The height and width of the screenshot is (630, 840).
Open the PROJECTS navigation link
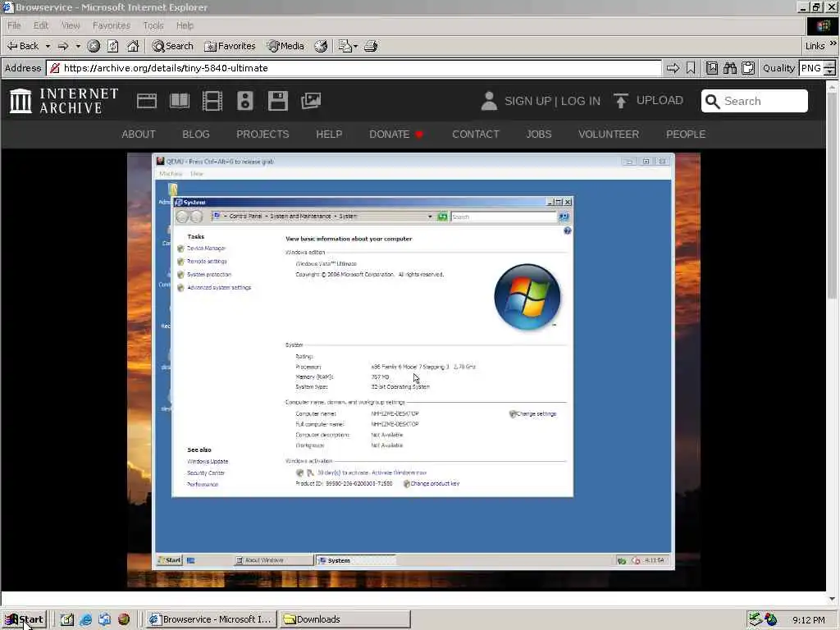(x=262, y=134)
